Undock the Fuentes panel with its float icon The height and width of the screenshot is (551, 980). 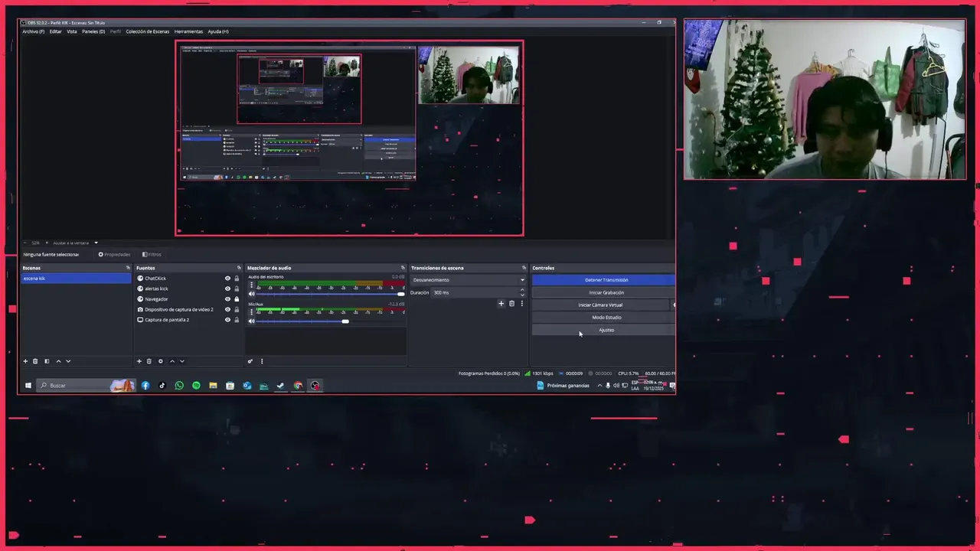(x=239, y=268)
